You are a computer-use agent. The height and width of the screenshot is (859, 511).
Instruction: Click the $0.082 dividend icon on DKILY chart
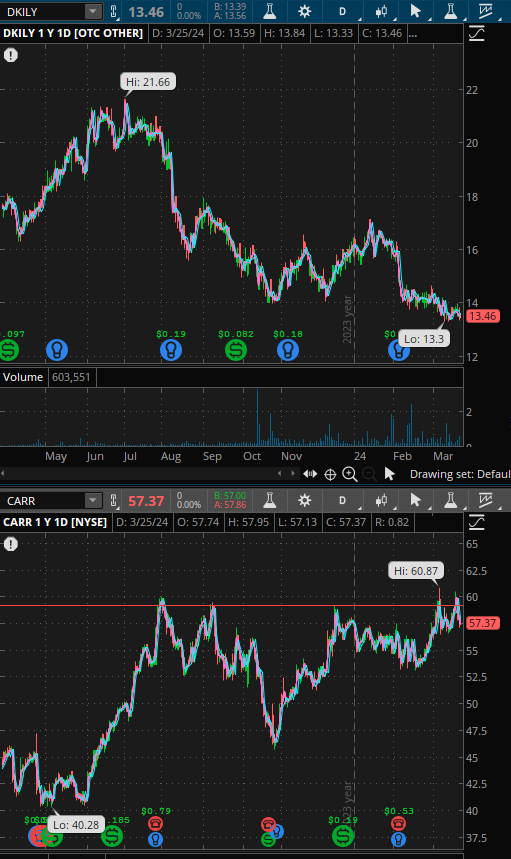click(x=236, y=350)
